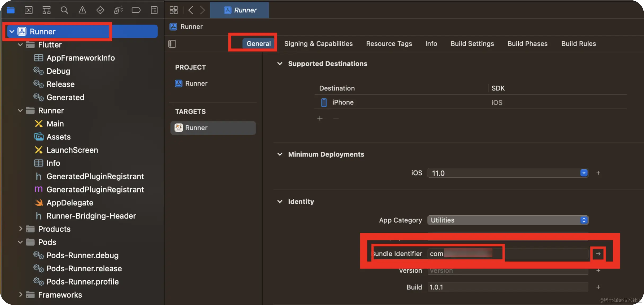Click the related items grid icon
644x305 pixels.
(x=174, y=10)
